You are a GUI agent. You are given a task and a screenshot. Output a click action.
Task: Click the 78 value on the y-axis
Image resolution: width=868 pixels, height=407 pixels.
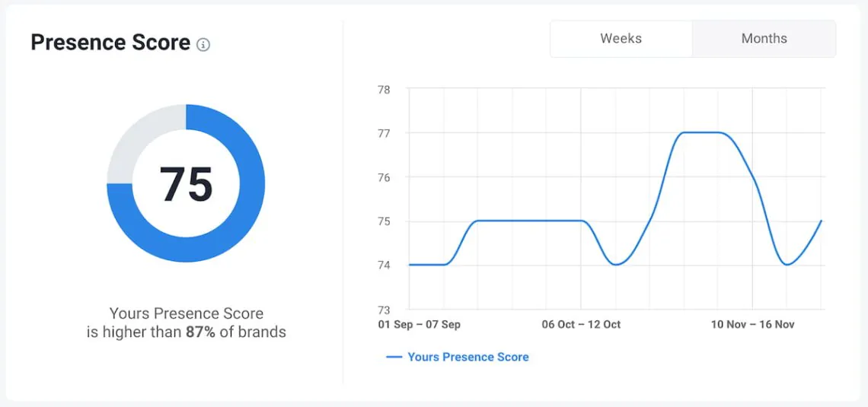[384, 90]
